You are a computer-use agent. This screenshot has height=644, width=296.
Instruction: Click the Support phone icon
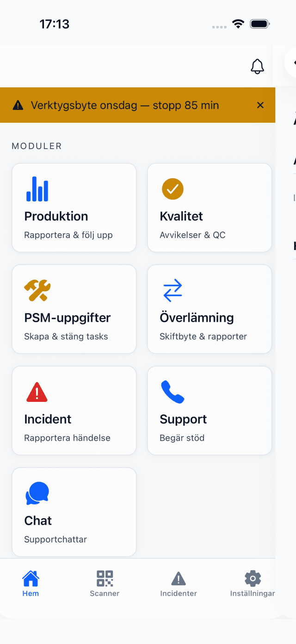coord(173,392)
